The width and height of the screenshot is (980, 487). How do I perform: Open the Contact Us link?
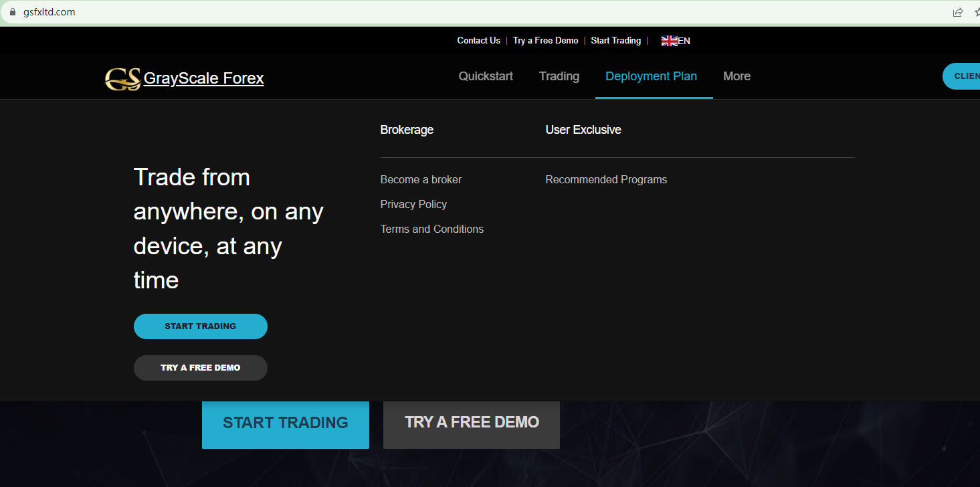coord(478,41)
